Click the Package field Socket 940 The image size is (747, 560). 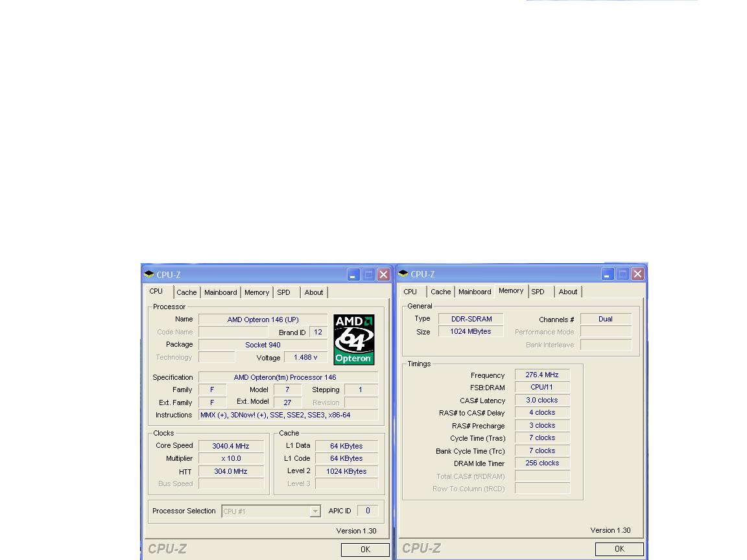click(263, 345)
